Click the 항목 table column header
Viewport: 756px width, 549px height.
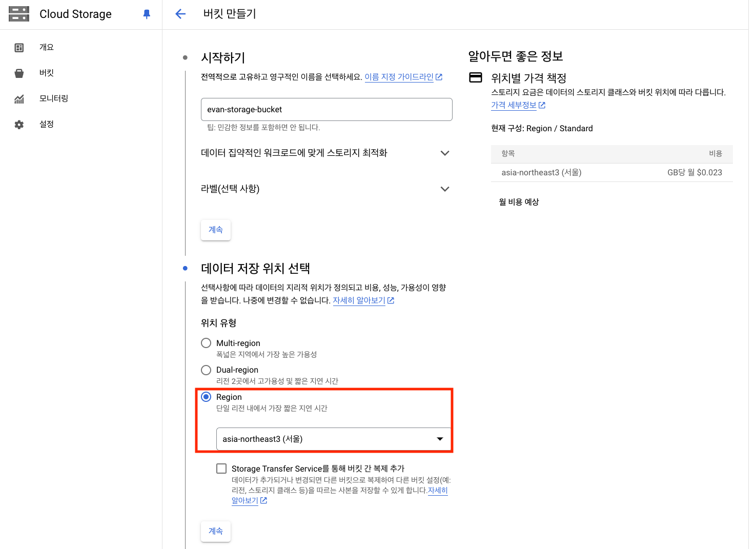pos(508,153)
